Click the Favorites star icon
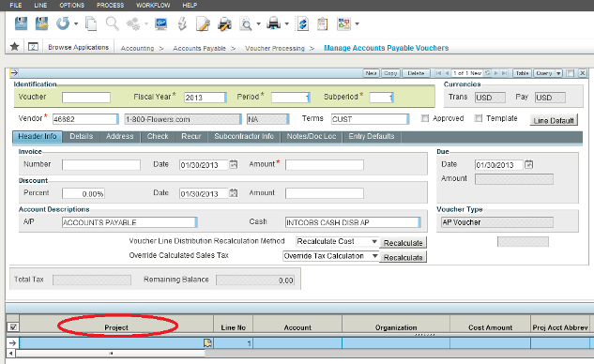The height and width of the screenshot is (364, 594). pos(15,47)
